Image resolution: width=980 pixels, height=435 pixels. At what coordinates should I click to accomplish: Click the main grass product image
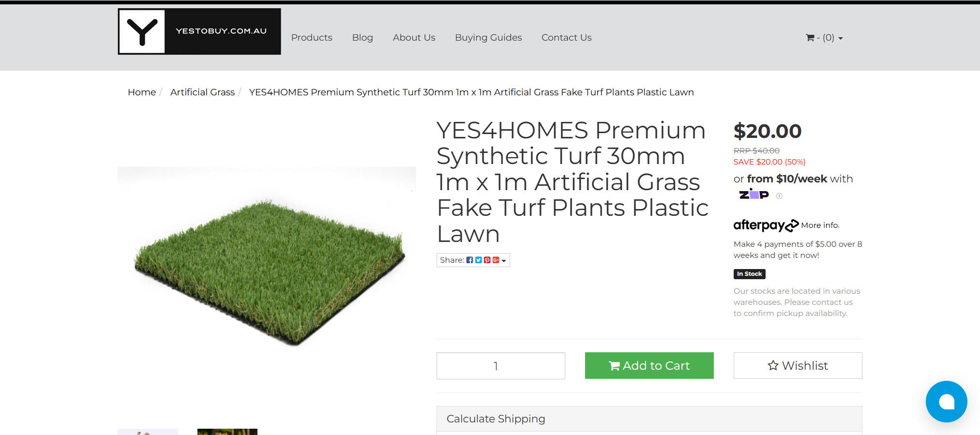tap(267, 271)
